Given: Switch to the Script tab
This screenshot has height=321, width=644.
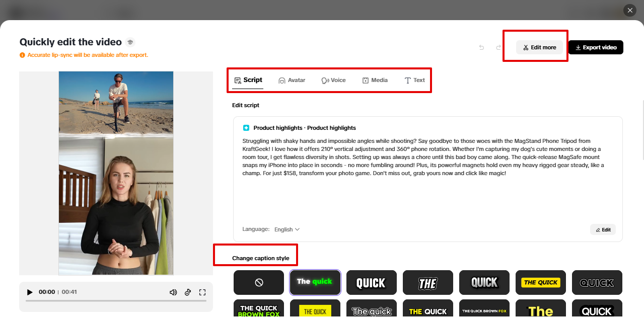Looking at the screenshot, I should coord(248,80).
